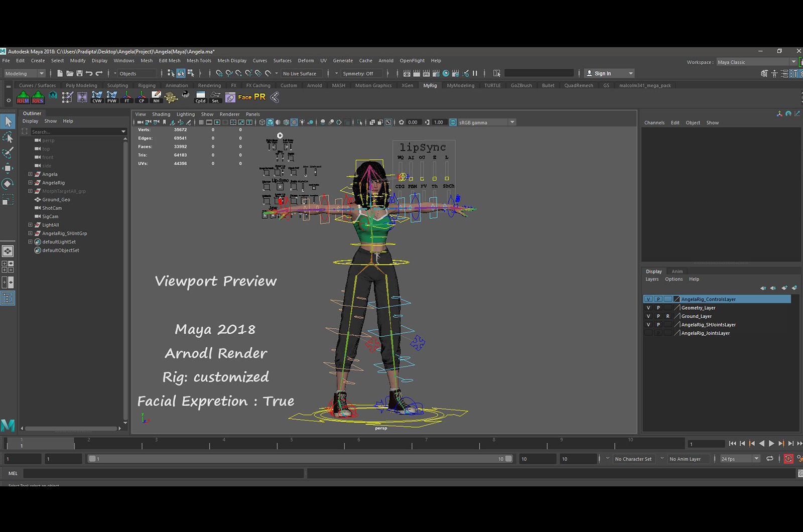The height and width of the screenshot is (532, 803).
Task: Open a scene with the folder icon
Action: point(69,73)
